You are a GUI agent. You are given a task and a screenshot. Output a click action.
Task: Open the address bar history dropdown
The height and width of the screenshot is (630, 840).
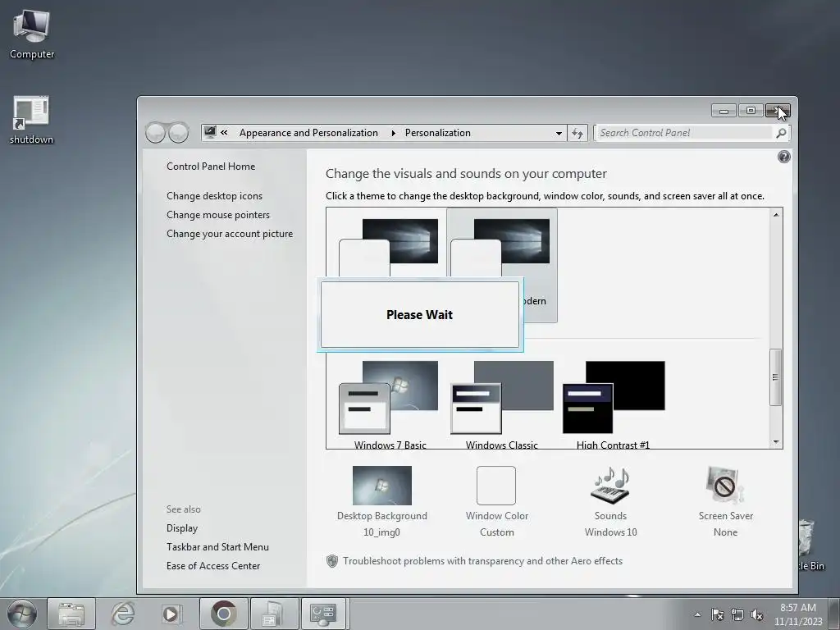point(559,133)
